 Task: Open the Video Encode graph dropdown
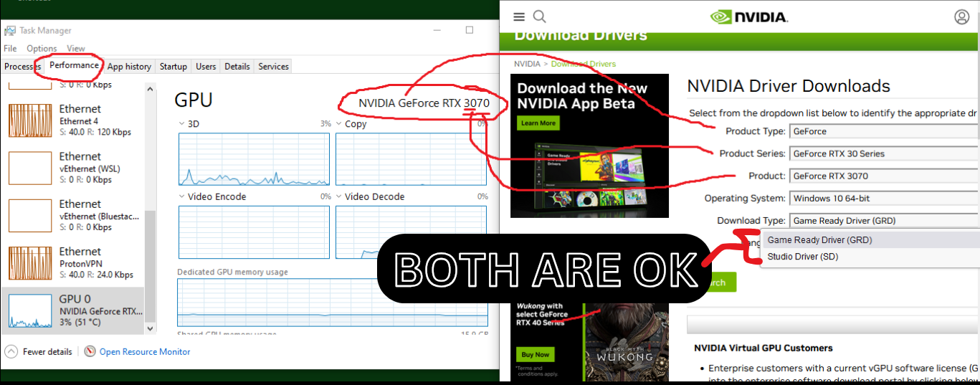[212, 196]
